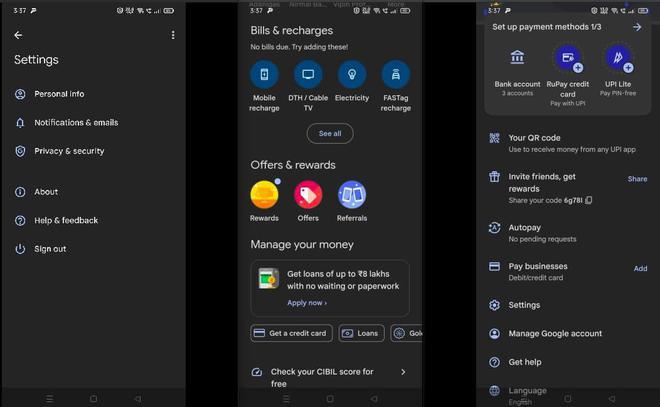
Task: Tap the partially visible Gold chip
Action: coord(407,333)
